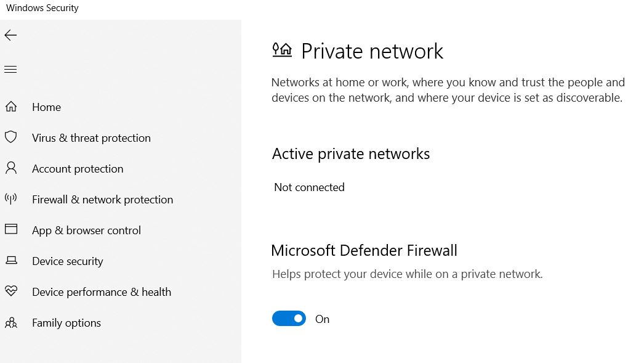The image size is (644, 363).
Task: Click the shield icon for Virus protection
Action: point(11,137)
